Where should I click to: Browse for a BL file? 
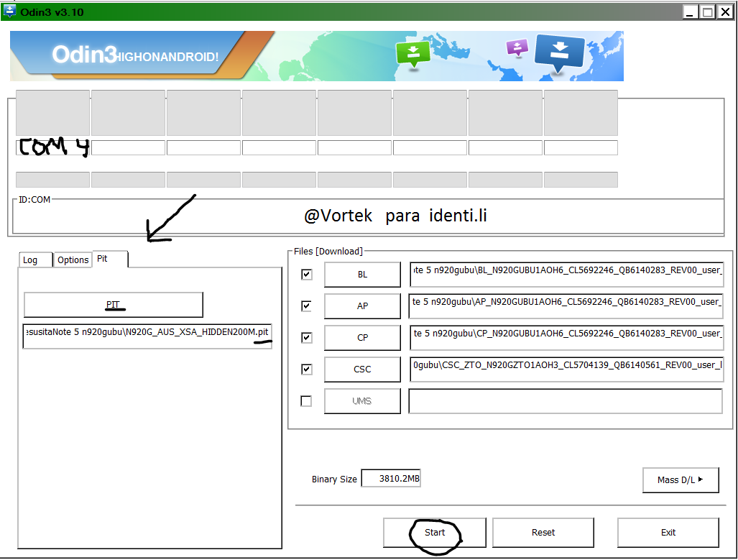point(362,275)
